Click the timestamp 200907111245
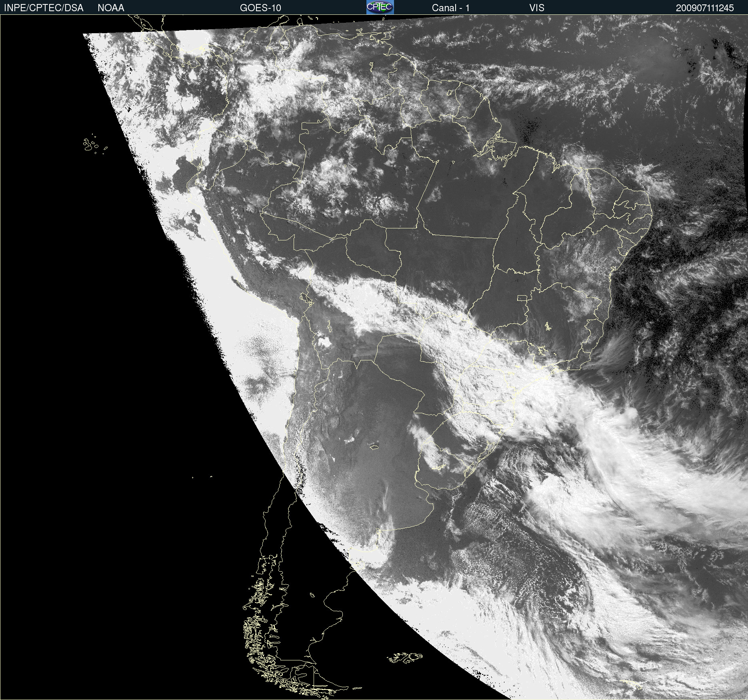The width and height of the screenshot is (748, 700). [x=705, y=8]
